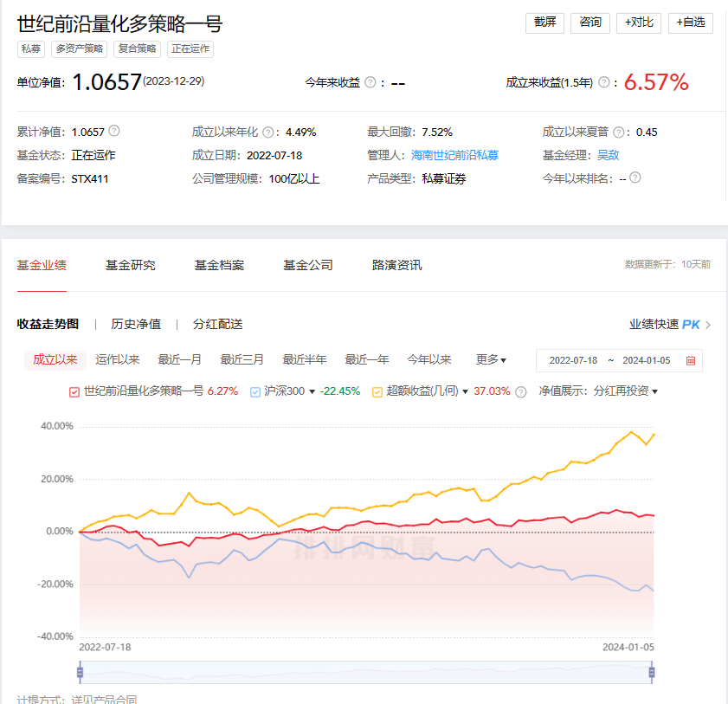Click help icon next to 成立以来夏普
This screenshot has height=704, width=728.
click(x=618, y=132)
